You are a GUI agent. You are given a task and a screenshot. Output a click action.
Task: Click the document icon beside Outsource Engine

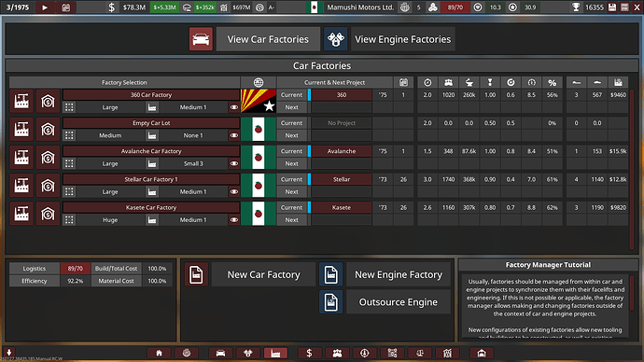tap(331, 302)
